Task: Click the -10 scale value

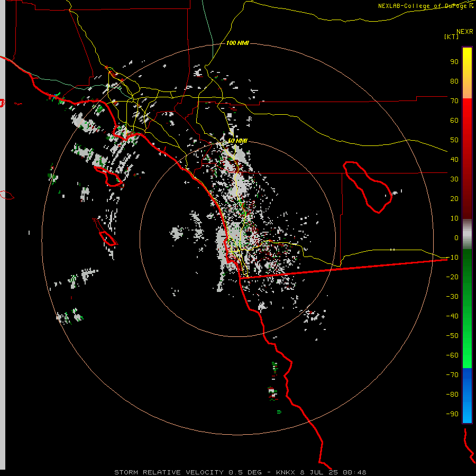Action: (452, 258)
